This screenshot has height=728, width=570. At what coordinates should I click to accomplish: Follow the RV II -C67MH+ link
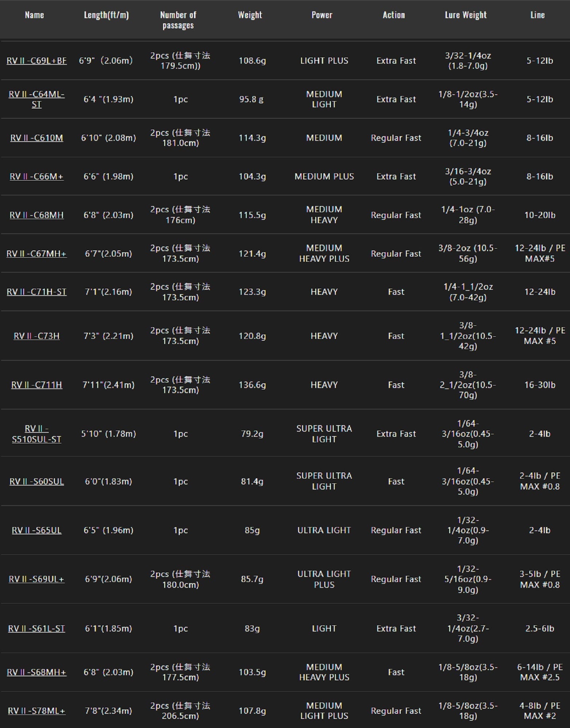click(x=36, y=254)
